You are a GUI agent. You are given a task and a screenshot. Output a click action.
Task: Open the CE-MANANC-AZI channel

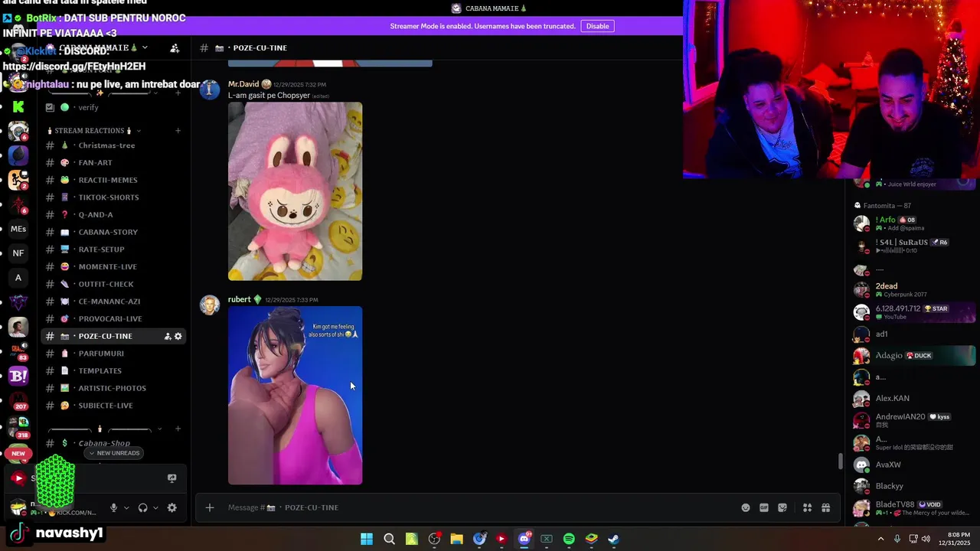[x=115, y=302]
